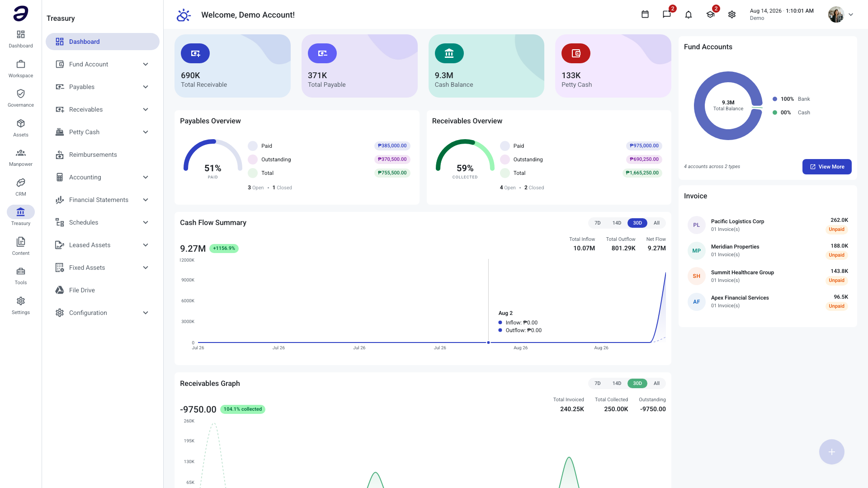
Task: Click the Receivables 59% collected gauge
Action: point(465,158)
